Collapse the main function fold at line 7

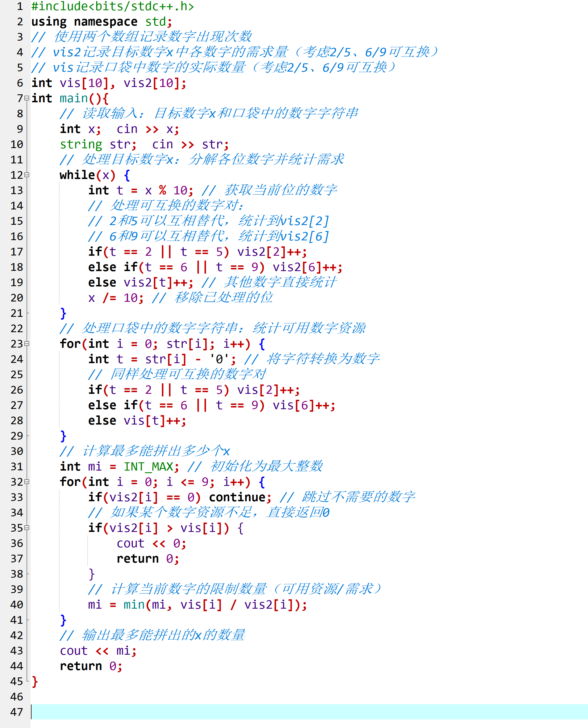(x=27, y=98)
